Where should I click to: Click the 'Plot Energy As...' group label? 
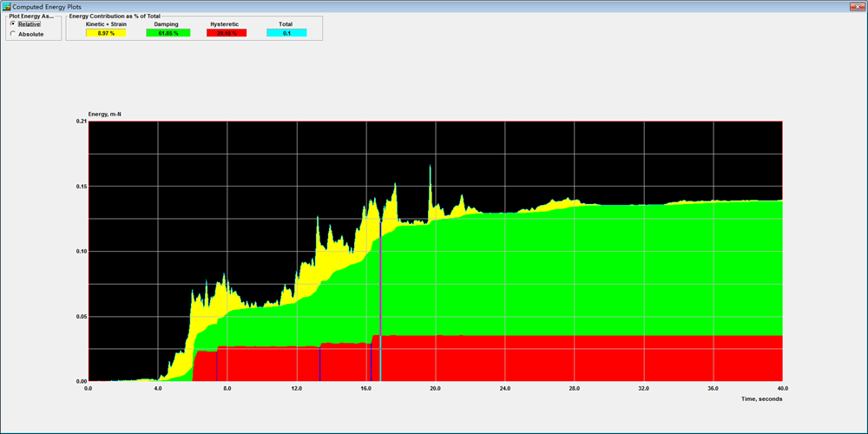(30, 16)
